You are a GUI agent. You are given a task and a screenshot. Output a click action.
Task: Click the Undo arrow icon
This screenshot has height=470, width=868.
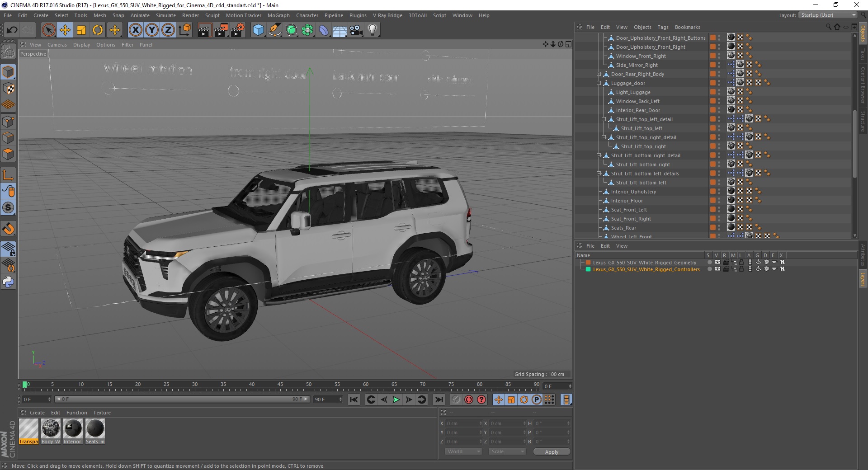coord(12,30)
